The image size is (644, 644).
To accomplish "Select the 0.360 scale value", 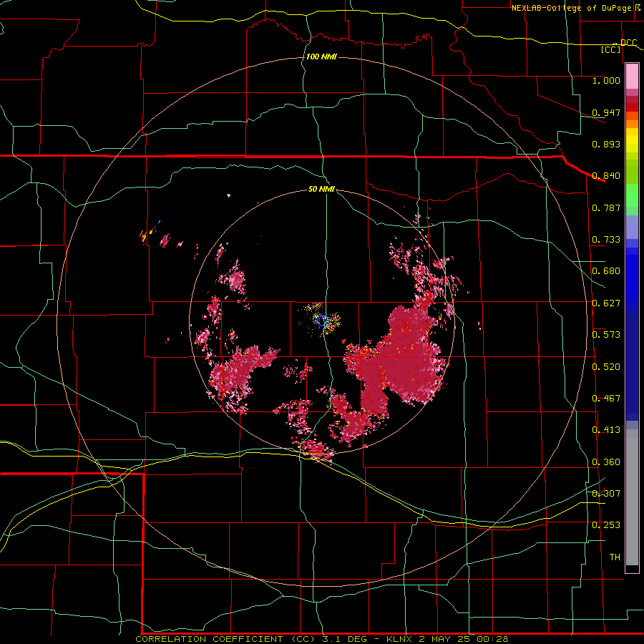I will pos(606,462).
